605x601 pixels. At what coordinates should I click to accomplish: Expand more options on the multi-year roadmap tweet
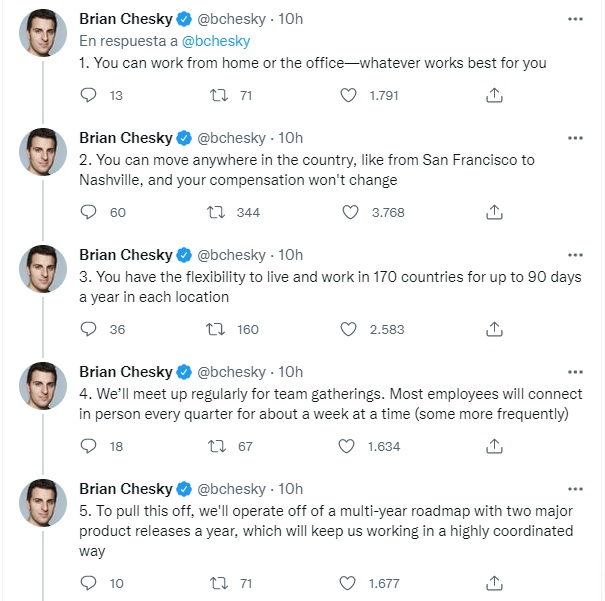[575, 488]
